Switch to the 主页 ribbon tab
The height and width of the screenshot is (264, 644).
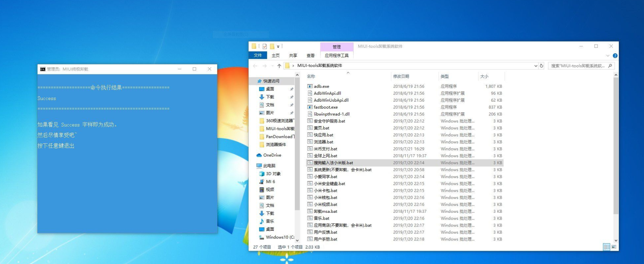pyautogui.click(x=276, y=55)
